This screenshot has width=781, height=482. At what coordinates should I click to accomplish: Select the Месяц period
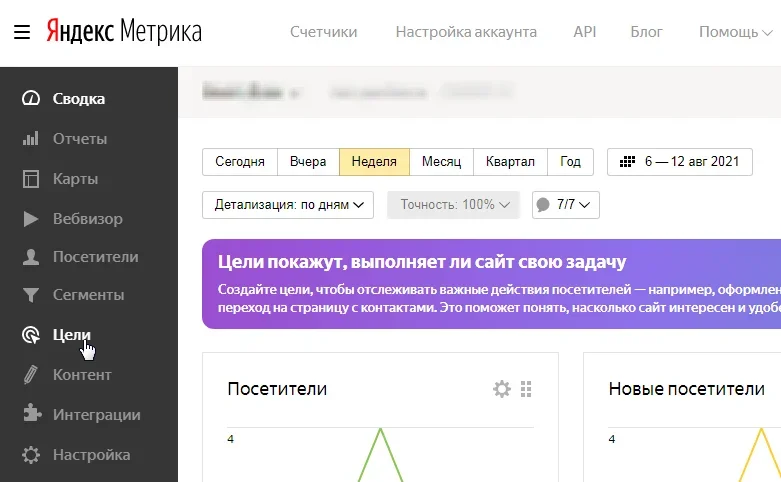tap(441, 162)
